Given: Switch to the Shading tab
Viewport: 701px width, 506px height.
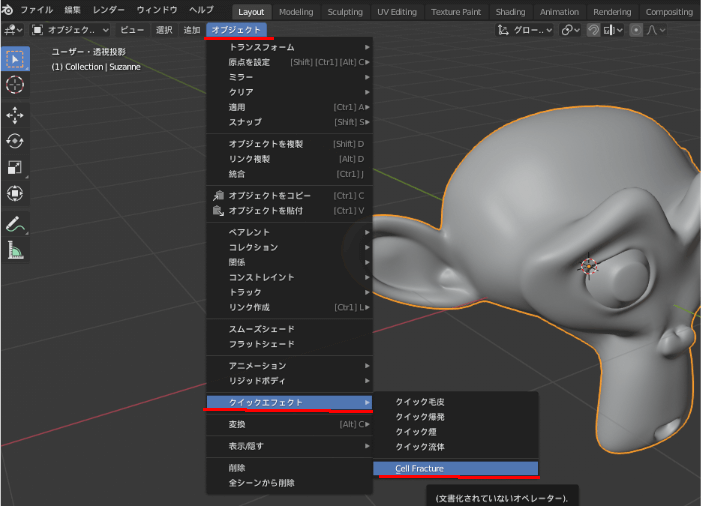Looking at the screenshot, I should point(511,12).
